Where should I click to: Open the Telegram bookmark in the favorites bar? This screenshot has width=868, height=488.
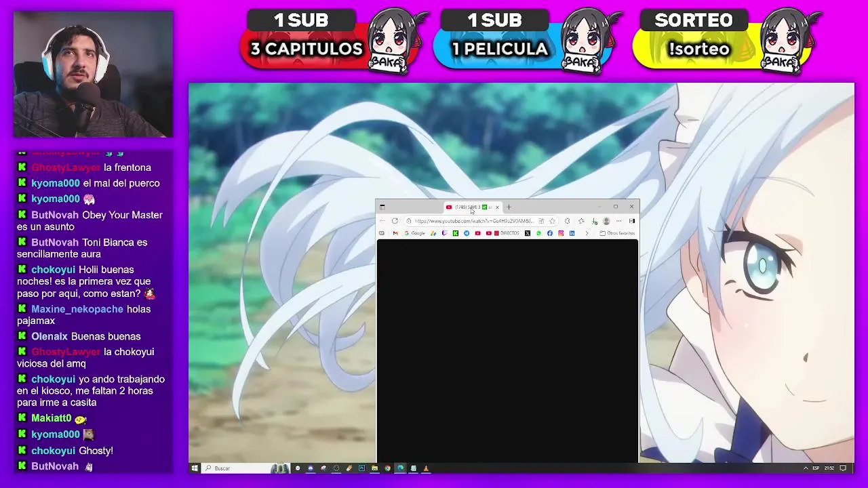point(467,233)
